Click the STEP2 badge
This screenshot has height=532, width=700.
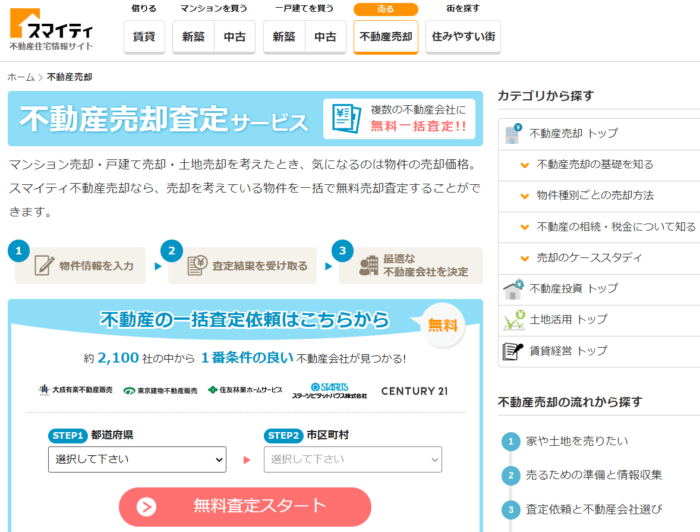tap(283, 436)
